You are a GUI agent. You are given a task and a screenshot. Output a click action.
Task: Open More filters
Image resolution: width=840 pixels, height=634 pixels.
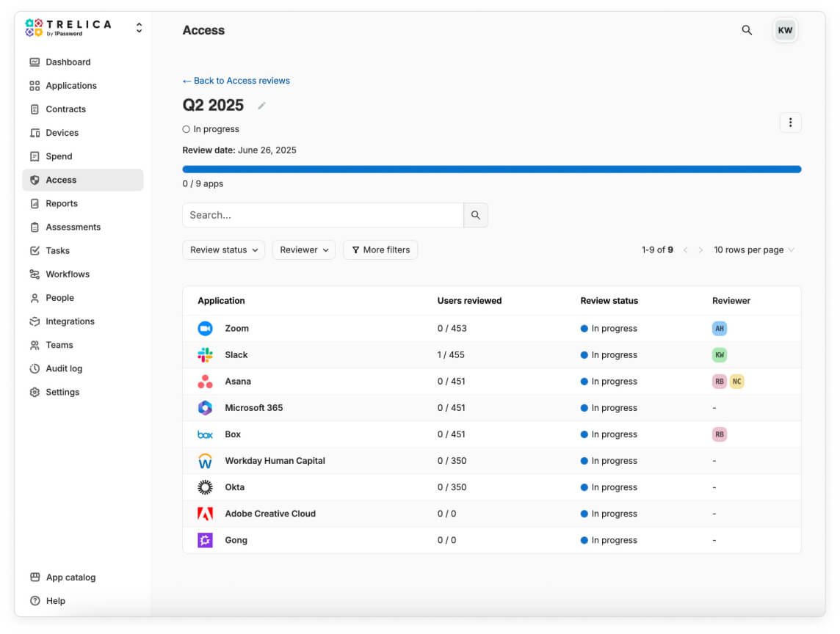(380, 249)
